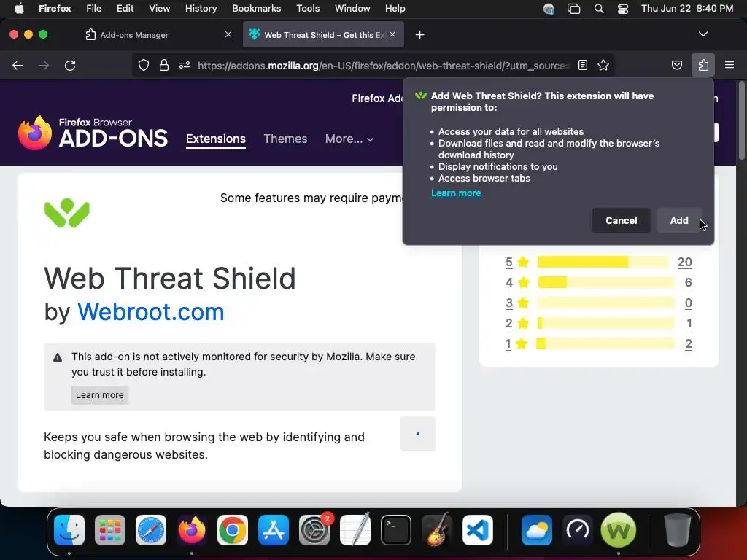Open System Settings from the Dock

click(314, 530)
